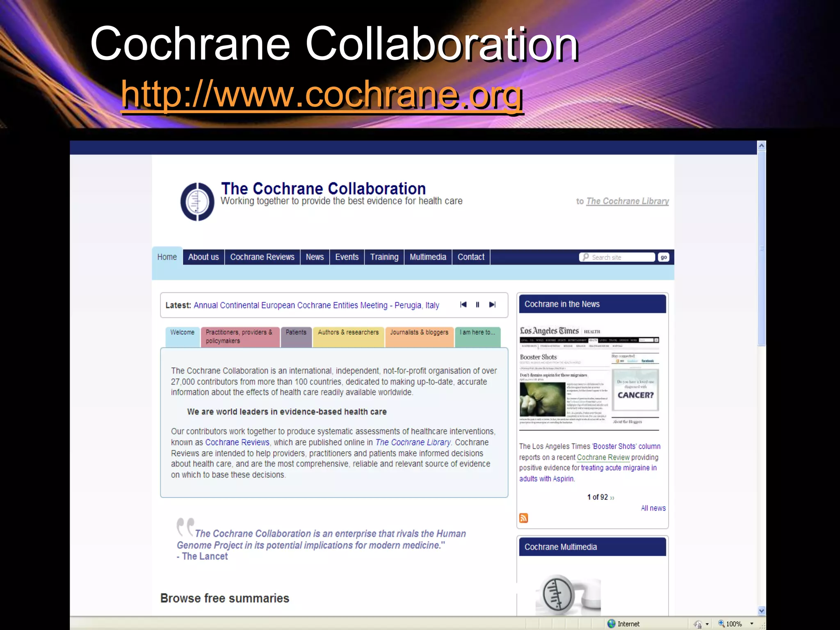Select the I am here to... tab
This screenshot has height=630, width=840.
click(x=477, y=337)
